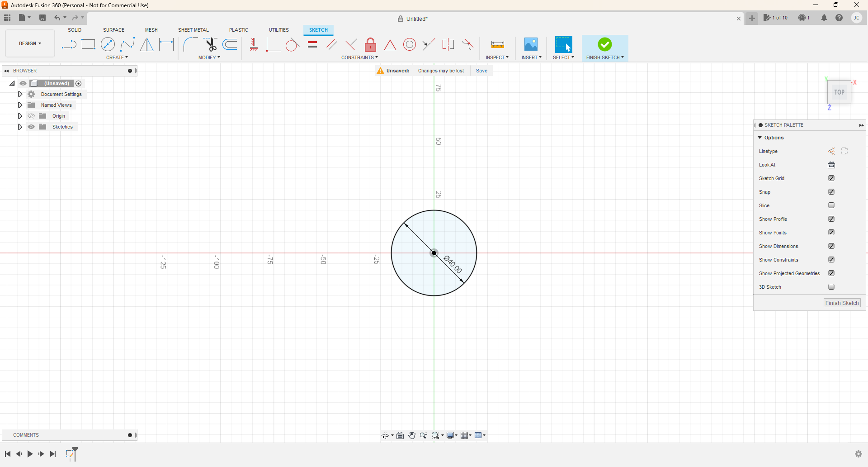Apply Equal constraint
Screen dimensions: 868x467
[x=312, y=44]
